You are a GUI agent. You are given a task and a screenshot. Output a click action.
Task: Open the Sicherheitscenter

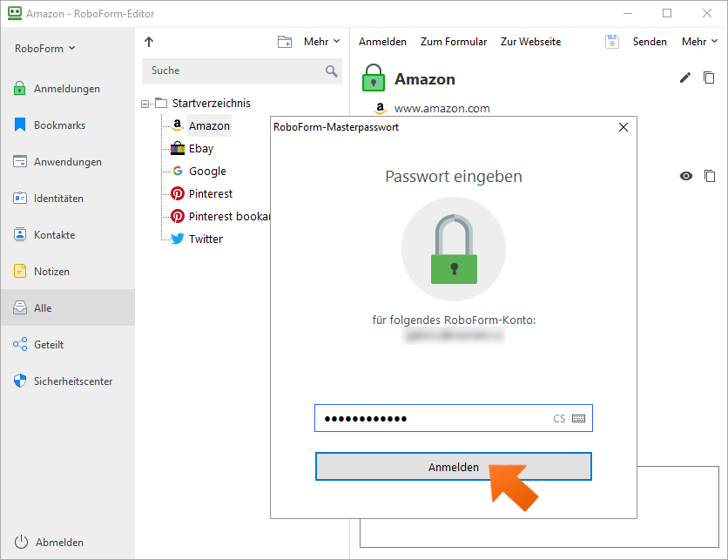point(68,381)
